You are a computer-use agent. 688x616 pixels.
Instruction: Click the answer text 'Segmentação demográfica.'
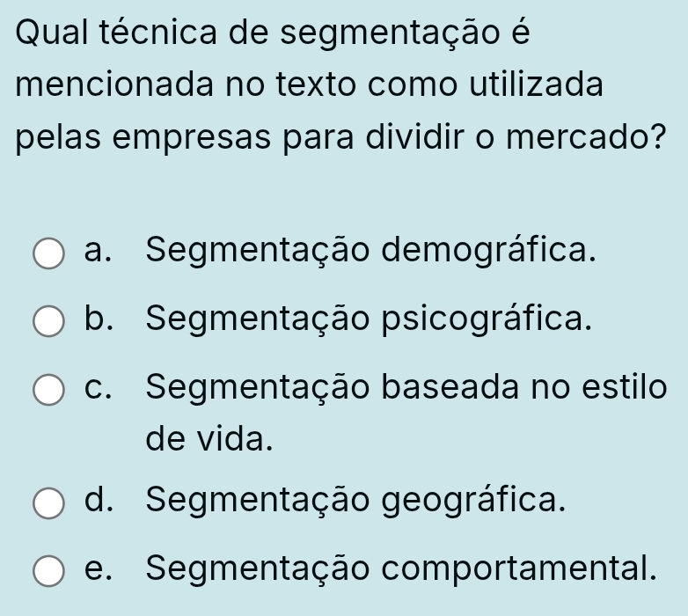[x=372, y=251]
